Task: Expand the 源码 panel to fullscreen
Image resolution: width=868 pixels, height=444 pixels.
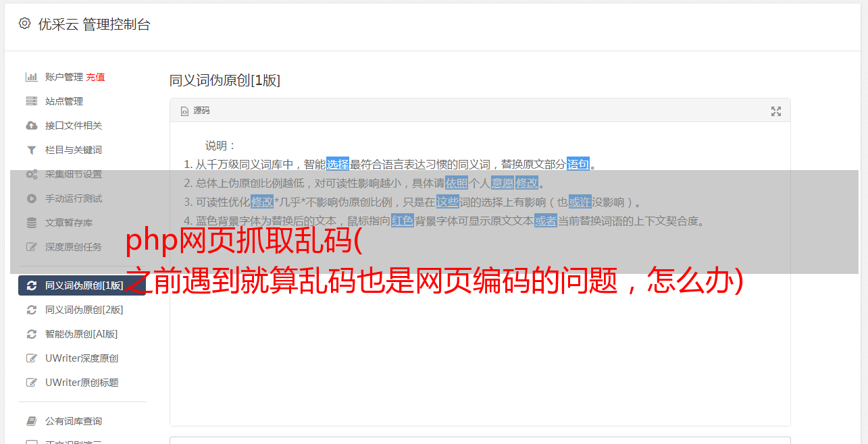Action: 776,111
